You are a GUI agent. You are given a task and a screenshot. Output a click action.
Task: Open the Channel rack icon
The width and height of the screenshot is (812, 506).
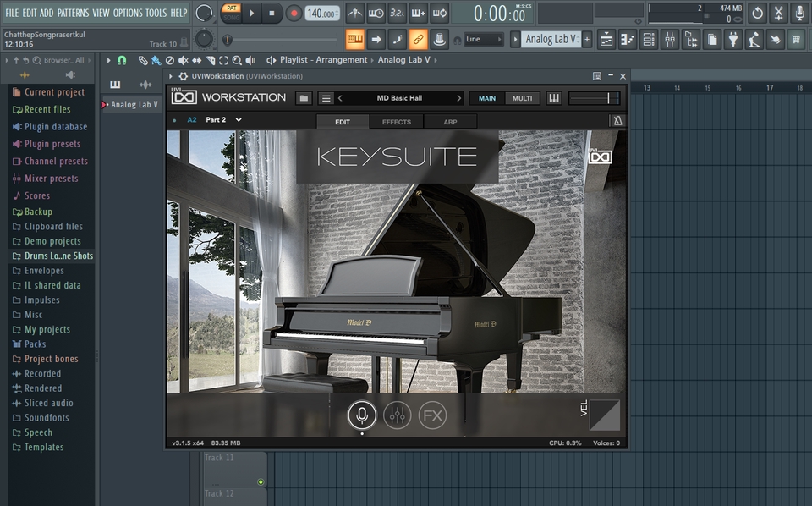(649, 40)
